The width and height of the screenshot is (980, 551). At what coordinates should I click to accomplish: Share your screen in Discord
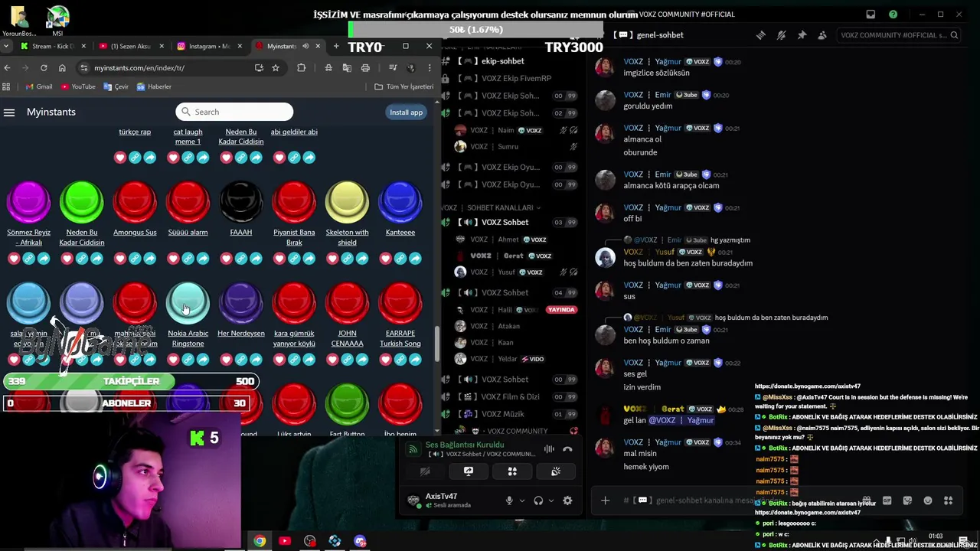click(x=469, y=471)
